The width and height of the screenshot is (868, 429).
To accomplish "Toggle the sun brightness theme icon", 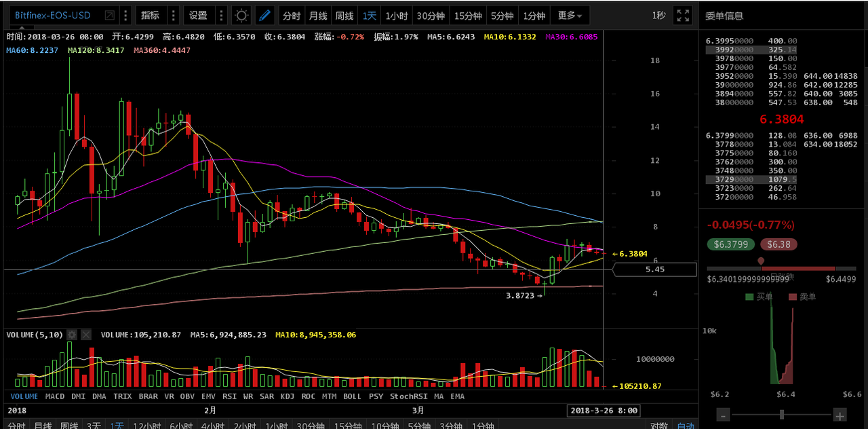I will tap(241, 16).
